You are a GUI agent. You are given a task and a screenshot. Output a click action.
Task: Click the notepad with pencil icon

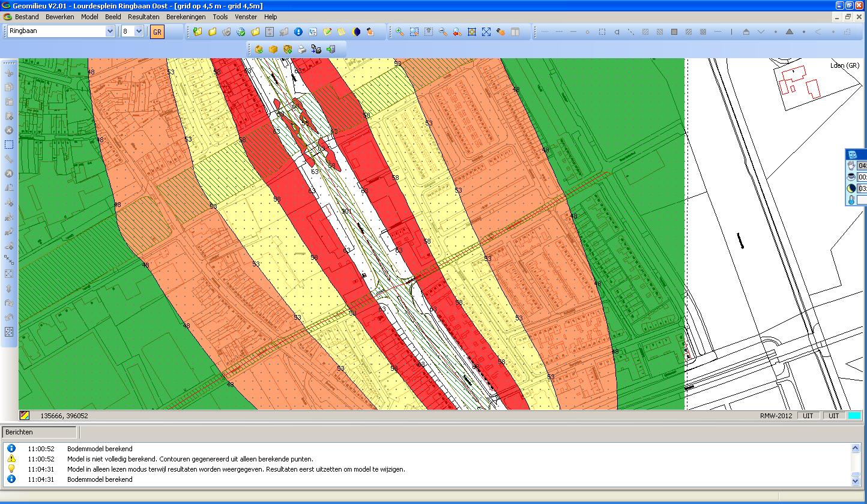click(x=327, y=32)
